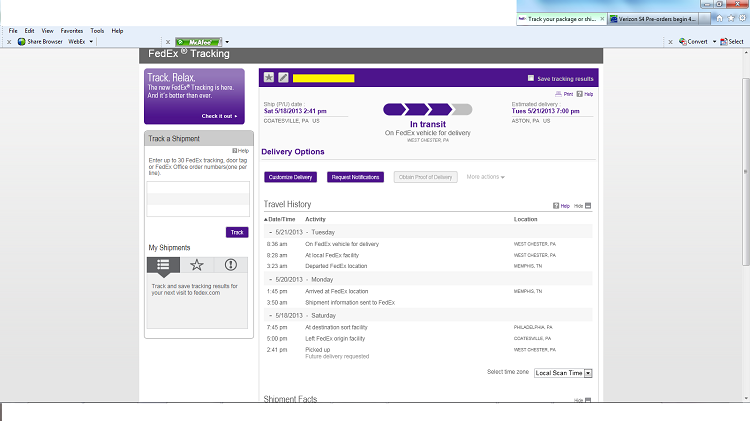Enable the Save tracking results checkbox
This screenshot has height=421, width=750.
point(531,78)
